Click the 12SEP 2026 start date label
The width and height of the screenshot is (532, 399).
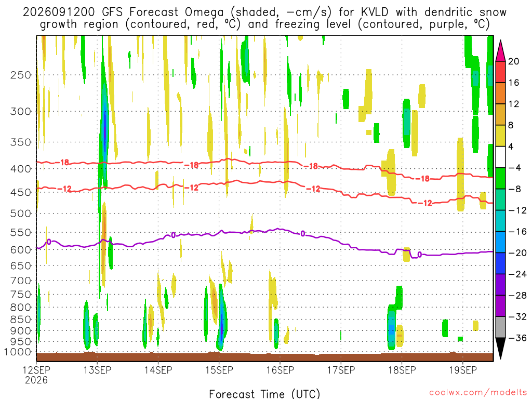[36, 375]
